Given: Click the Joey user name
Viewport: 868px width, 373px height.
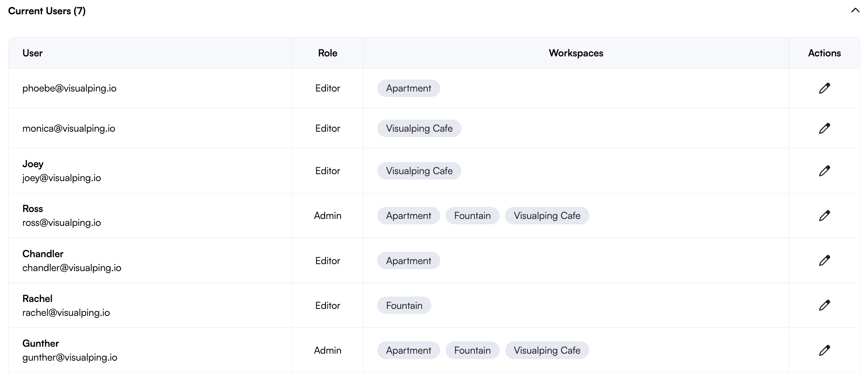Looking at the screenshot, I should 33,164.
